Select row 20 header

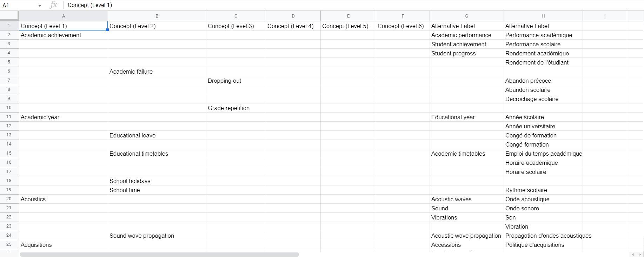point(9,199)
